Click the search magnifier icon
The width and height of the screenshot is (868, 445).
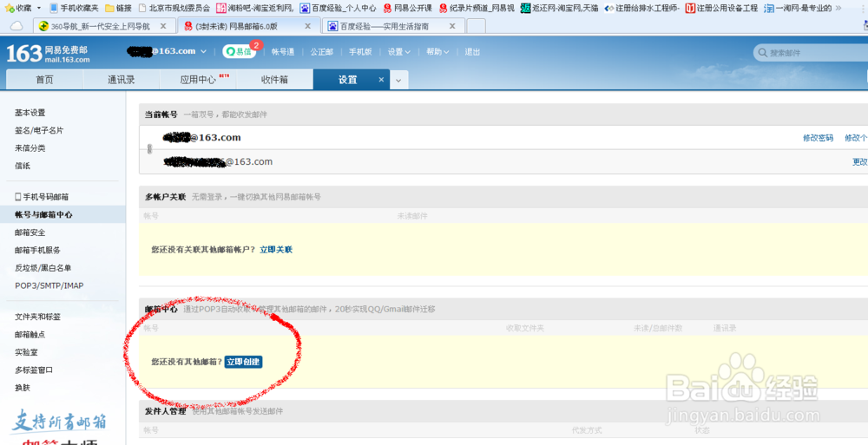tap(762, 53)
